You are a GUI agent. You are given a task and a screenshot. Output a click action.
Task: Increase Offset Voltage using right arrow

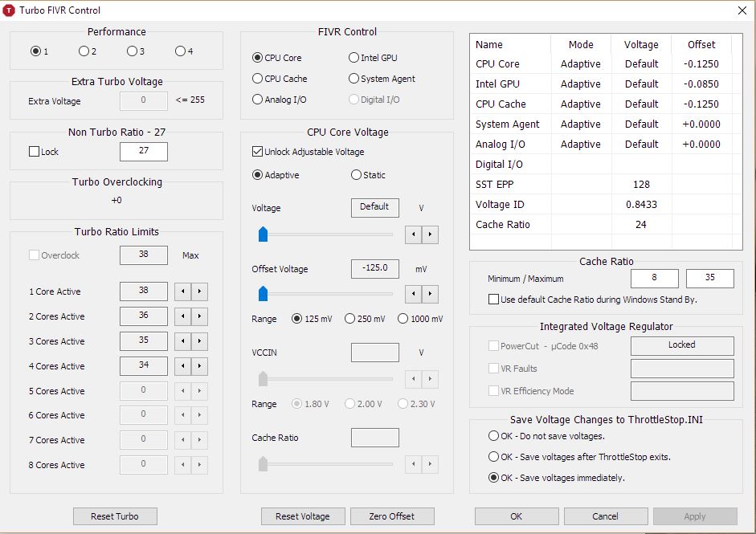431,294
